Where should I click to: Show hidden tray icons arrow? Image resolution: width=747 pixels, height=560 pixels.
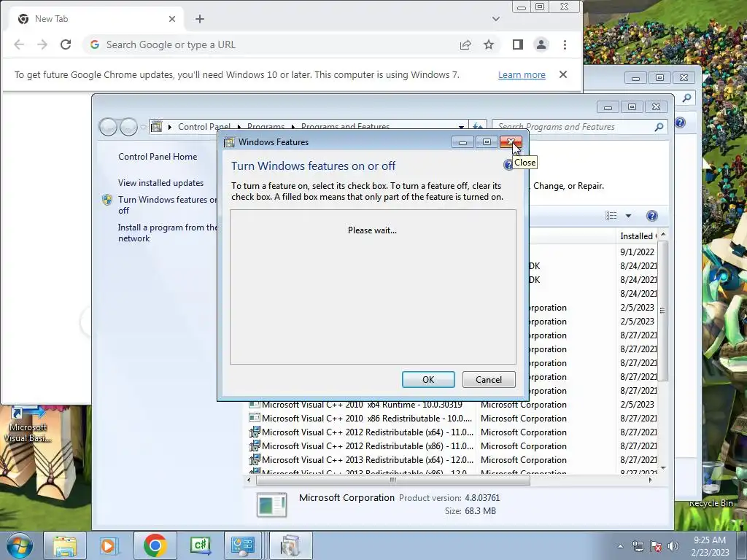(620, 546)
